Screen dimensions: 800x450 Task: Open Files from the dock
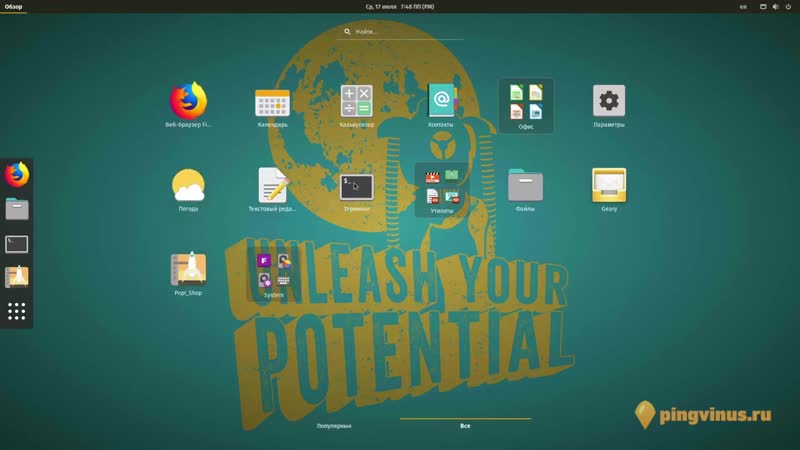pos(17,209)
